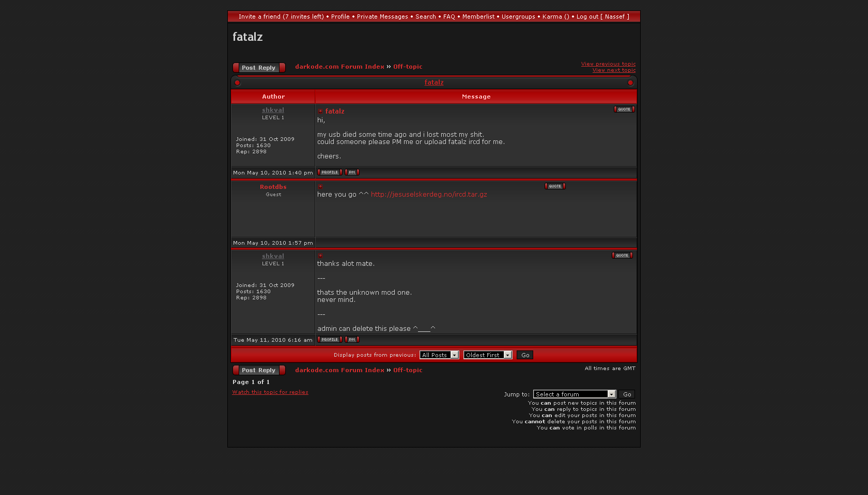This screenshot has height=495, width=868.
Task: Click the Quote icon on shkval's last post
Action: click(622, 256)
